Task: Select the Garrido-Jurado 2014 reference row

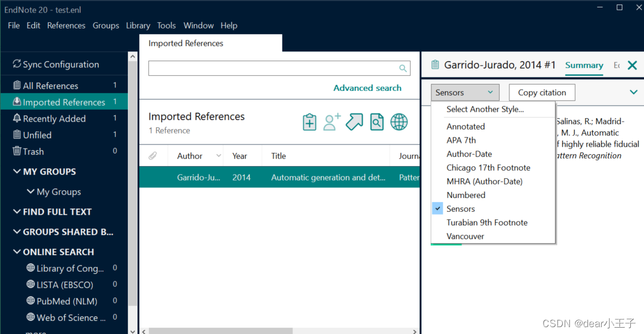Action: pyautogui.click(x=280, y=178)
